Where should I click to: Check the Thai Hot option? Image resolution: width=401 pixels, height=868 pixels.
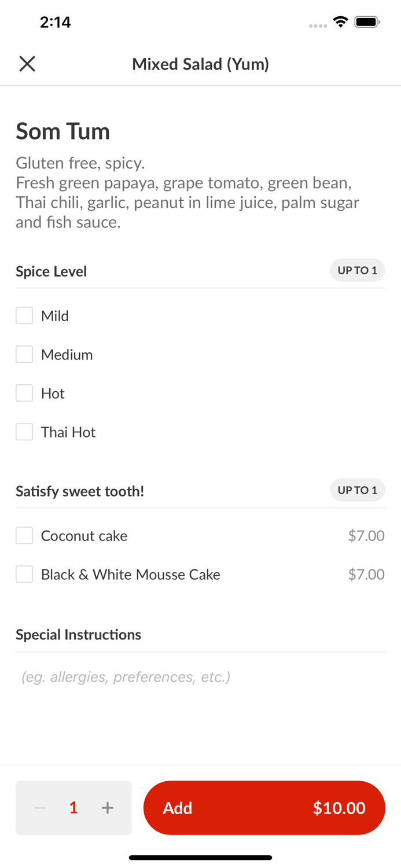24,432
